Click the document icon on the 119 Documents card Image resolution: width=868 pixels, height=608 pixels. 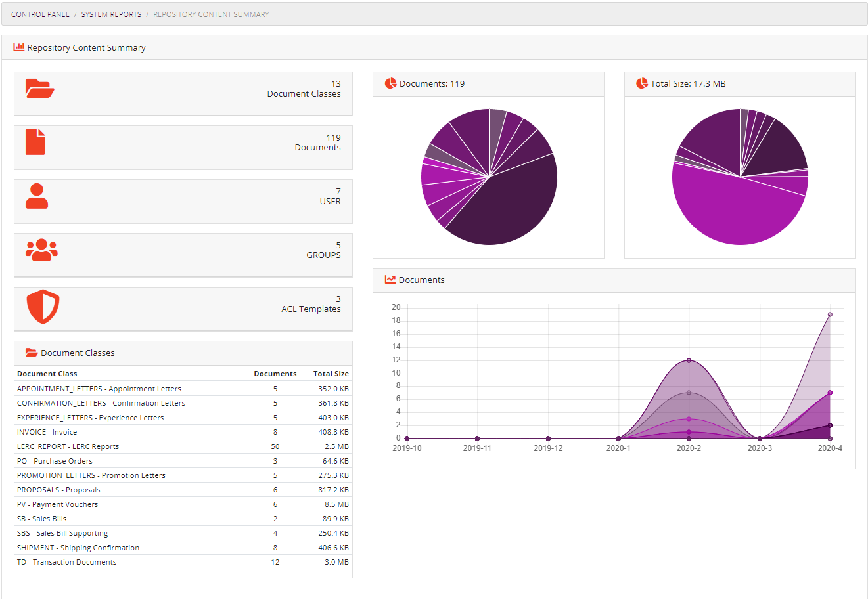point(35,142)
